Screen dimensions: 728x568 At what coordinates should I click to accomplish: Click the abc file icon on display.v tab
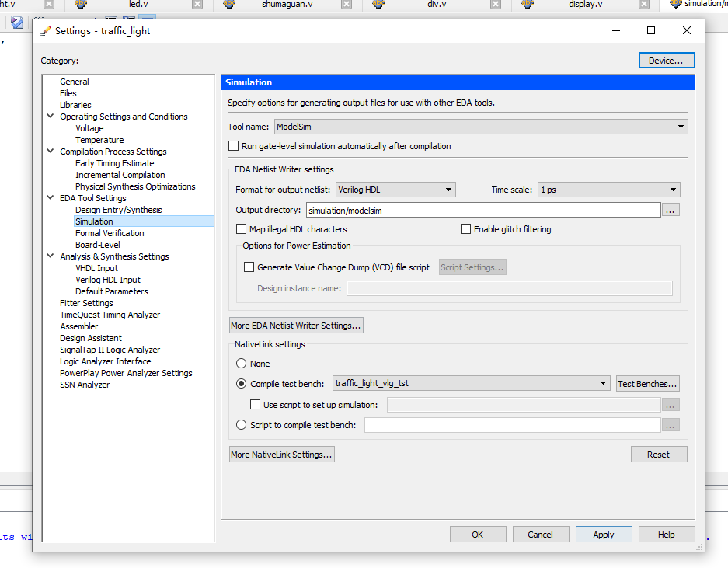(x=528, y=4)
